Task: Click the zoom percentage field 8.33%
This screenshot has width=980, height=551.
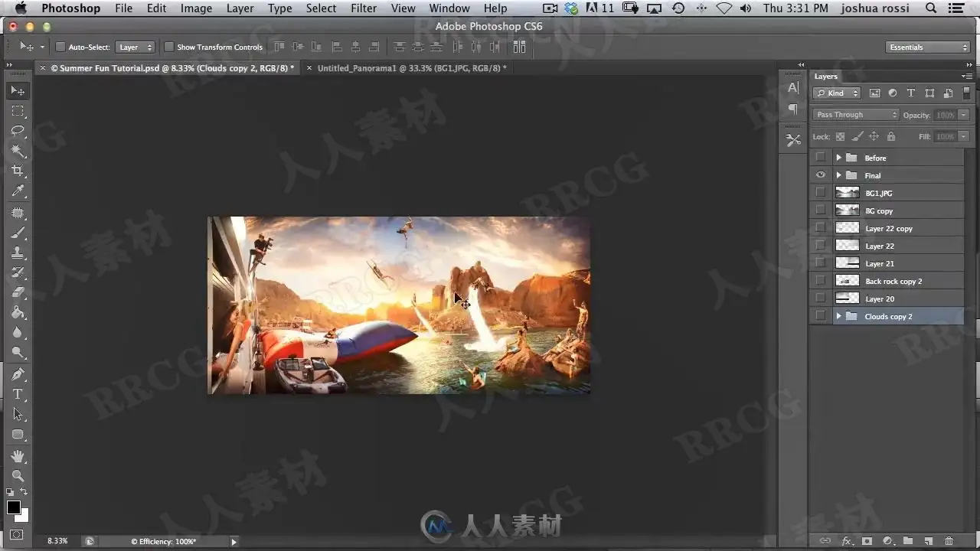Action: [57, 541]
